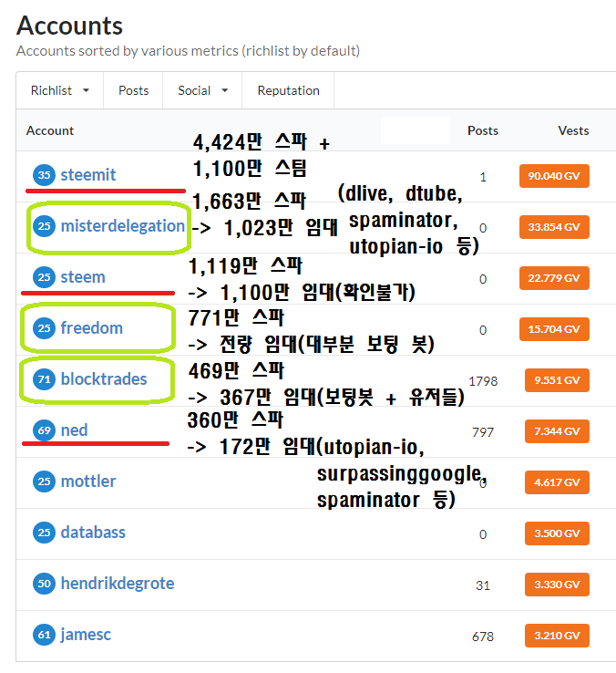Click the reputation badge 35 beside steemit
Screen dimensions: 616x673
pos(44,175)
